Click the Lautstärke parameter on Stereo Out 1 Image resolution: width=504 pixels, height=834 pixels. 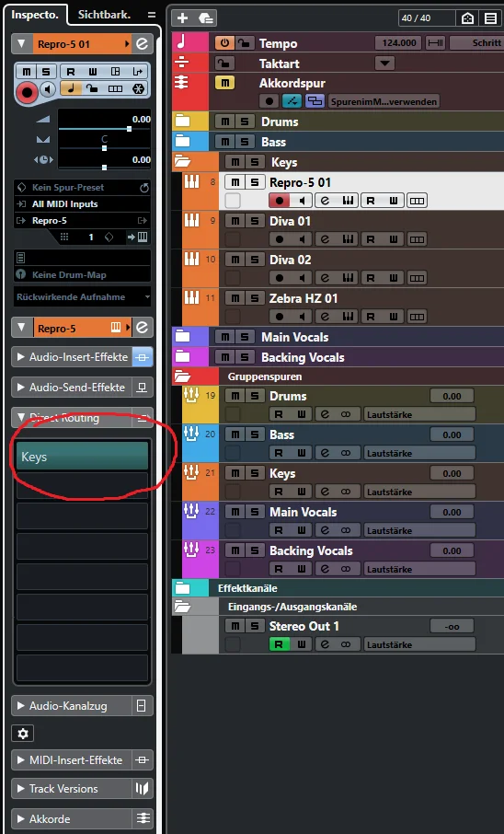(x=419, y=644)
